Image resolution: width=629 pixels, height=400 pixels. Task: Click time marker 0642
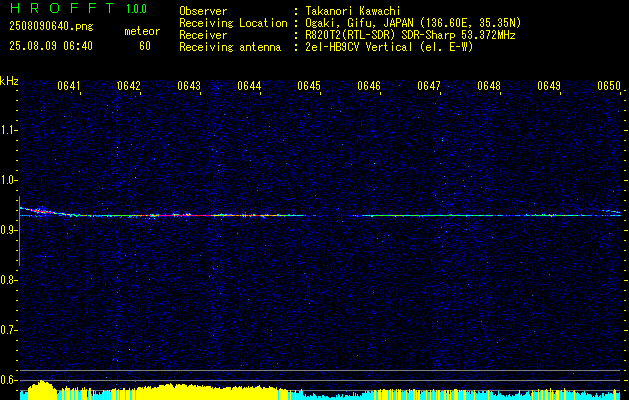point(129,86)
